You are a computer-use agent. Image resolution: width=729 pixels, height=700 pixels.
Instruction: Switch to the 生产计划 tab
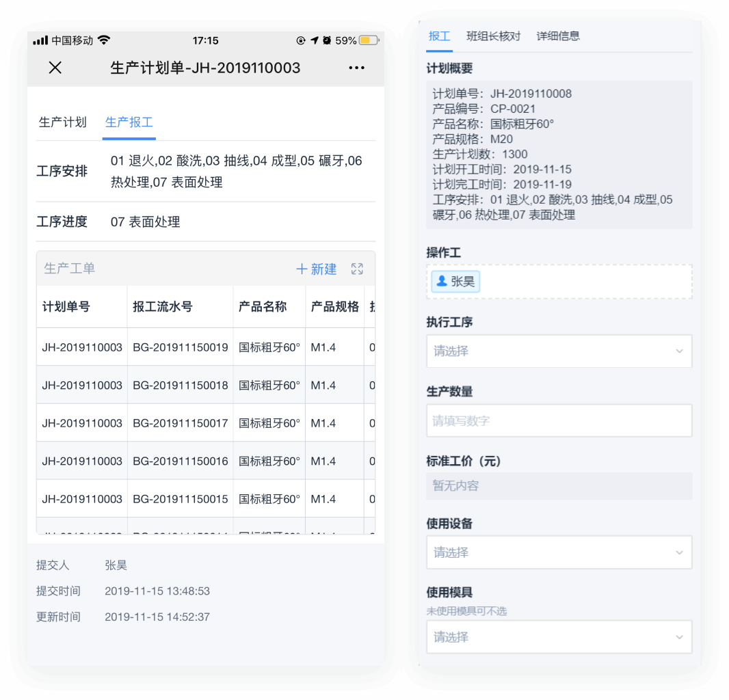point(63,122)
